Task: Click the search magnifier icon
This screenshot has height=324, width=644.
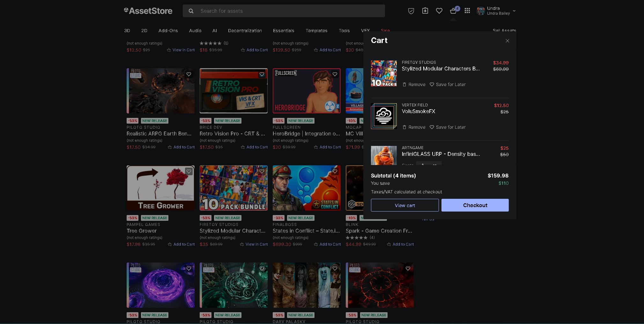Action: click(x=191, y=11)
